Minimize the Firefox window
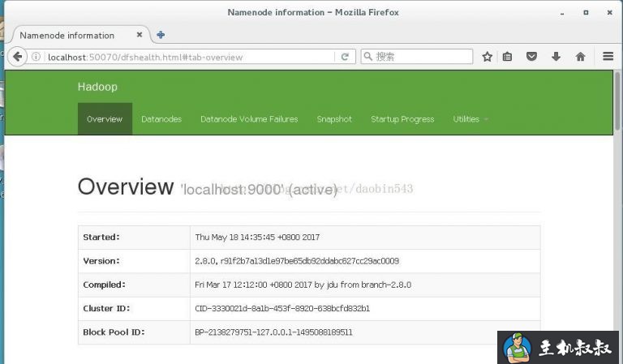 click(x=562, y=13)
